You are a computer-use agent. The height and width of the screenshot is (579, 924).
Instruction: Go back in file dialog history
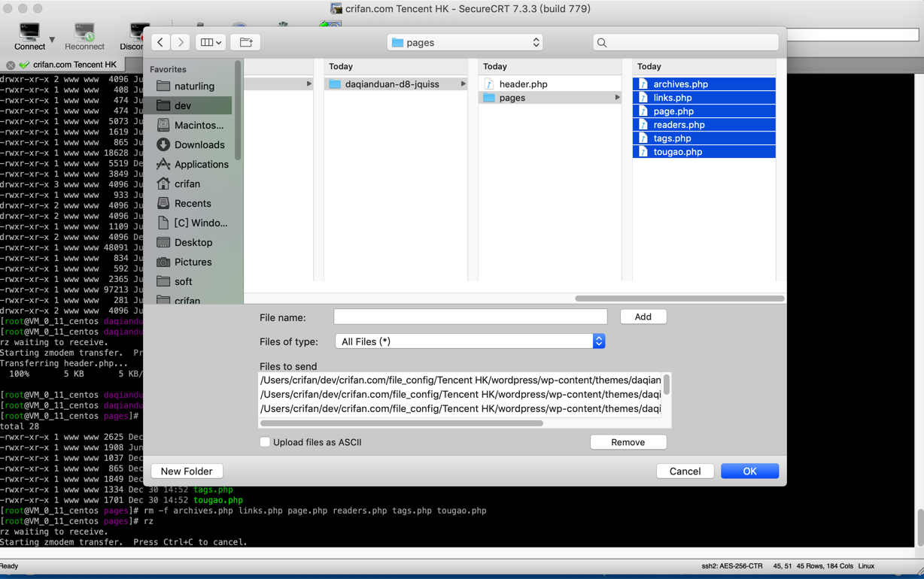pyautogui.click(x=160, y=42)
